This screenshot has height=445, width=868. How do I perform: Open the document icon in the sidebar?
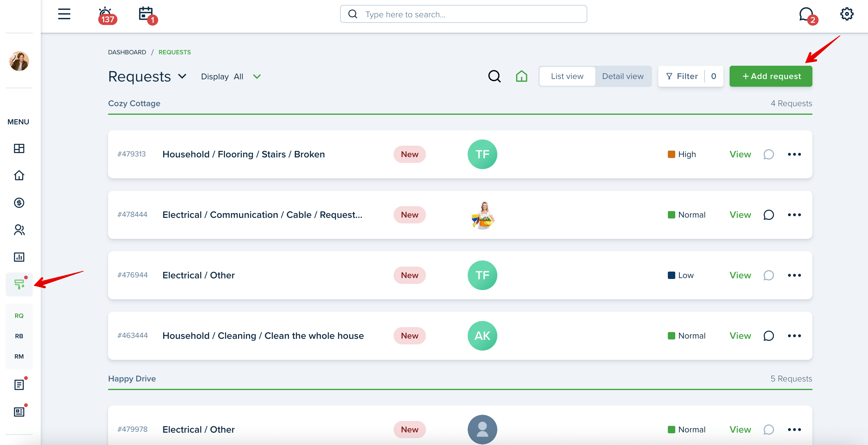[19, 385]
